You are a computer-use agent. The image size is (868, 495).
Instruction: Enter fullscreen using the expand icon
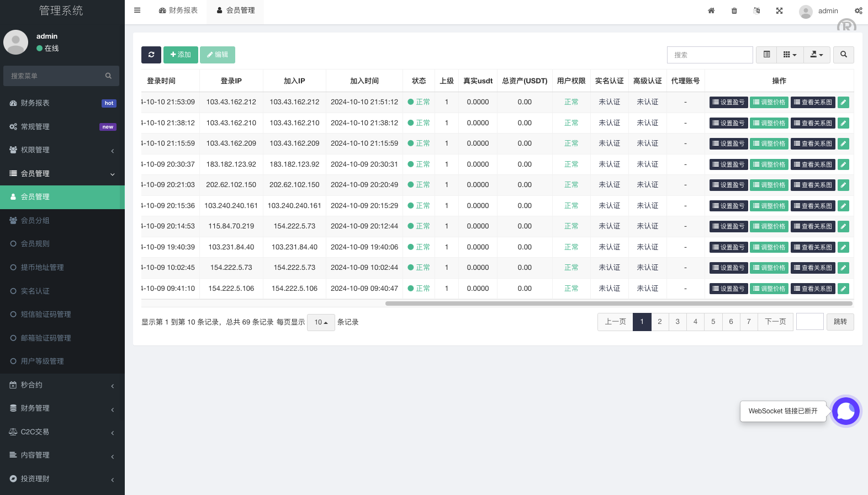coord(779,10)
